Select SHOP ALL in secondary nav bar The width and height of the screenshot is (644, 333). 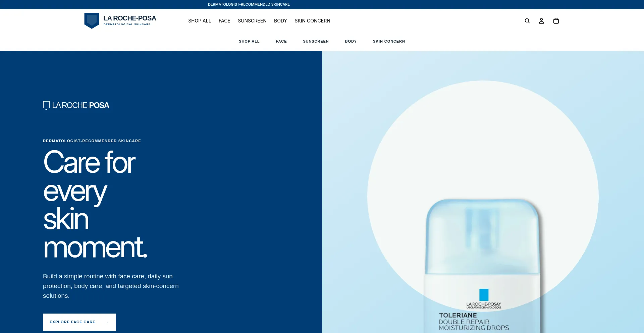click(x=249, y=41)
